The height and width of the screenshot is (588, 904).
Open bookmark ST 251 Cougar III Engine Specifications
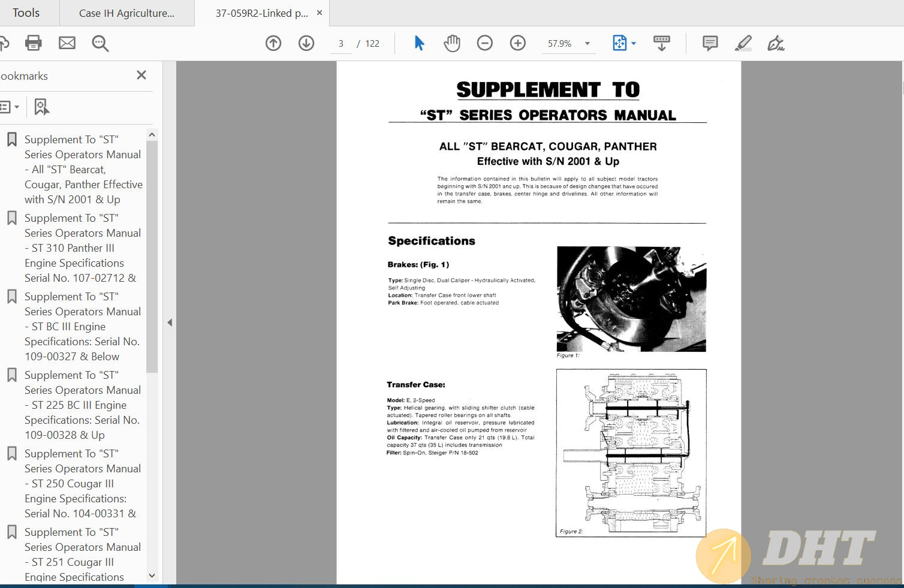click(x=83, y=554)
